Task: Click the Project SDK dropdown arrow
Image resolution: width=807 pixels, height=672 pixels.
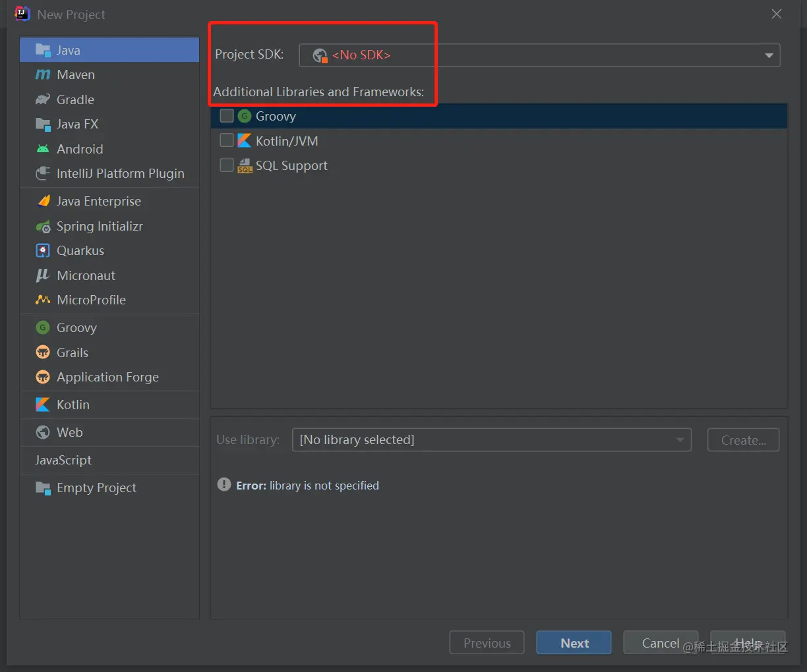Action: tap(769, 55)
